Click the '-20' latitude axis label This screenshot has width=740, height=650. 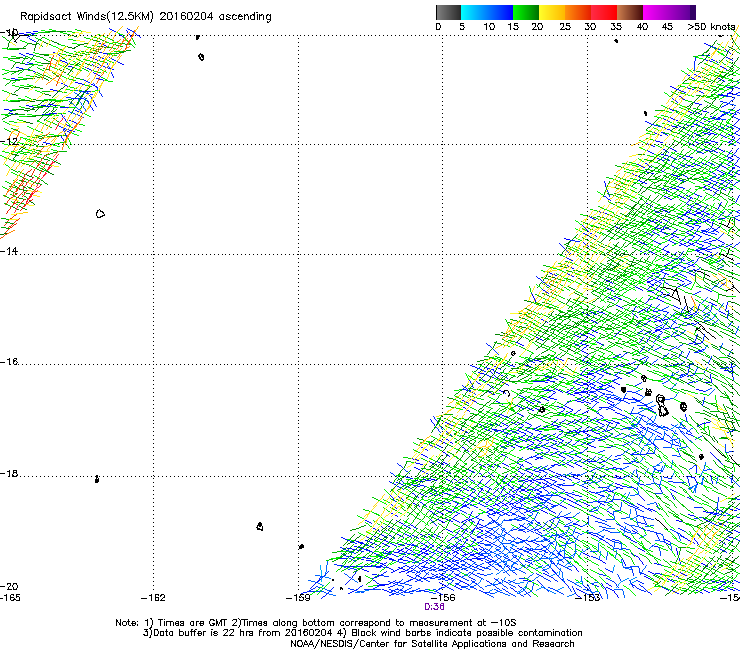click(x=9, y=587)
